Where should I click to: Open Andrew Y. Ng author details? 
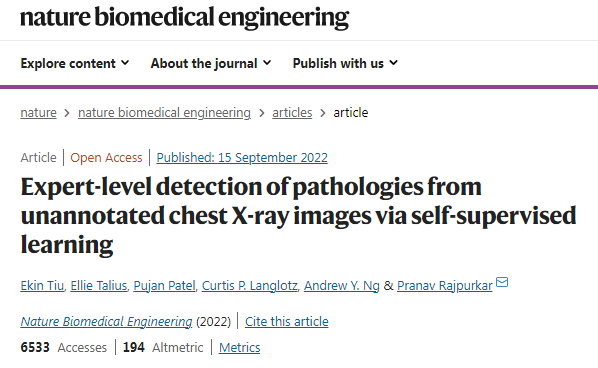342,286
